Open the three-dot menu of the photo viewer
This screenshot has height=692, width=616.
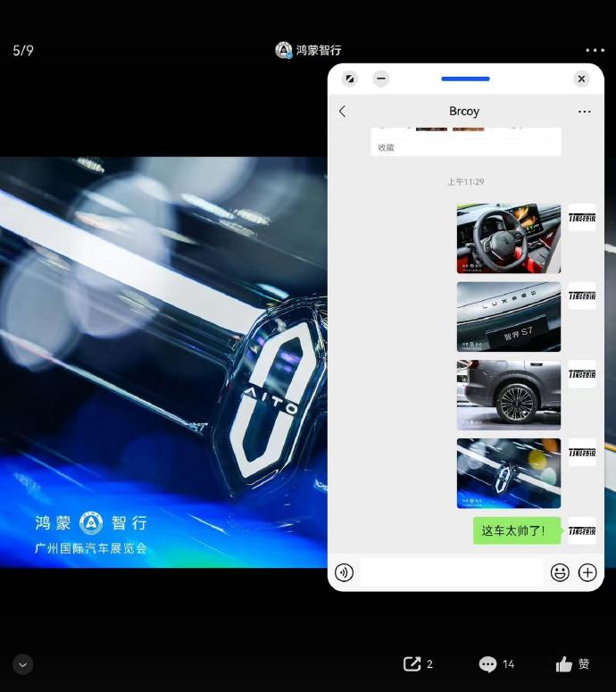595,50
